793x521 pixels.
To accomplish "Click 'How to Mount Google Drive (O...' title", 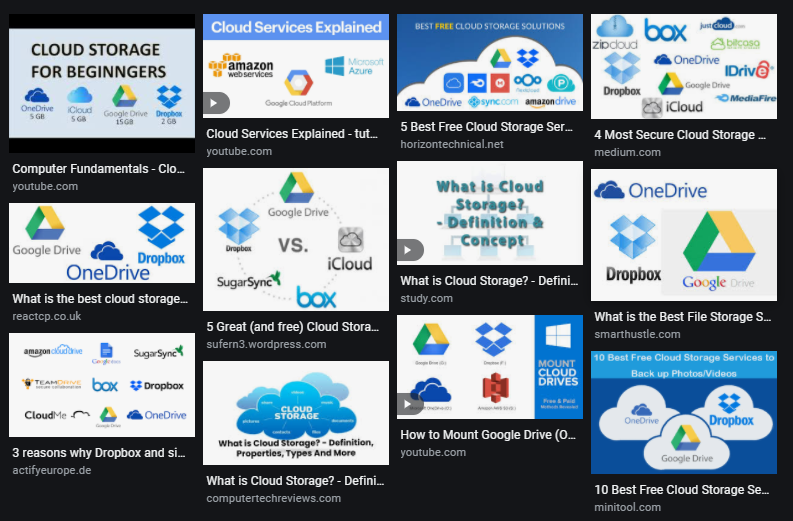I will (x=488, y=435).
